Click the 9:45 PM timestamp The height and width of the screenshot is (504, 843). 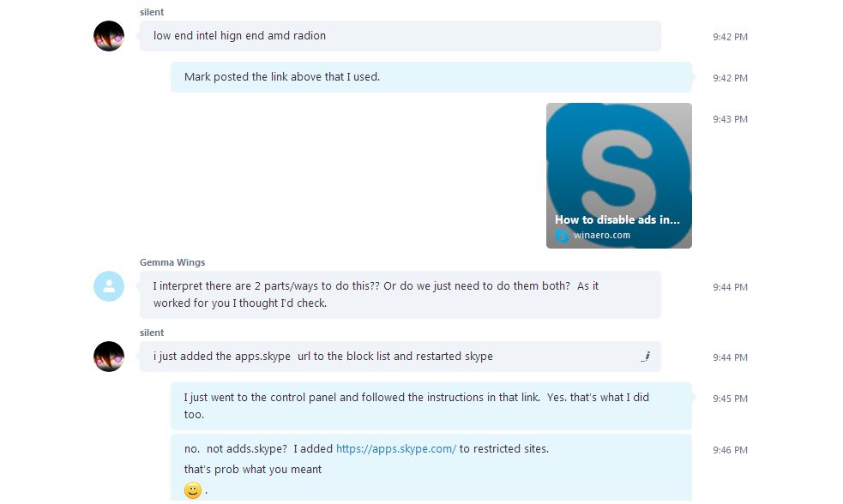tap(730, 399)
